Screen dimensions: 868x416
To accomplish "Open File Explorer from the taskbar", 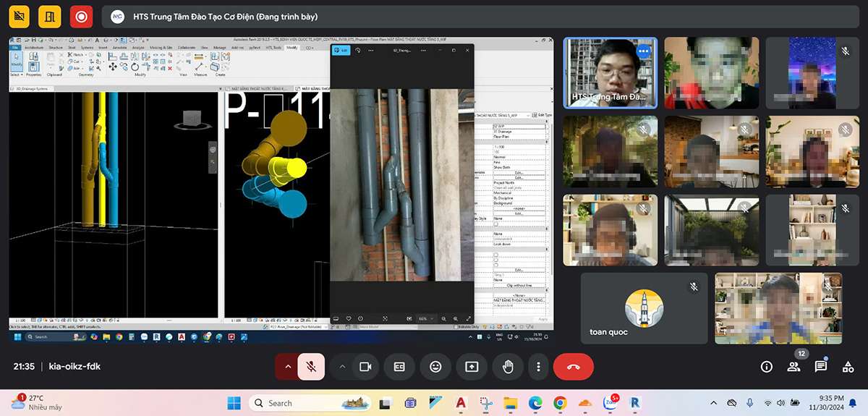I will 510,403.
